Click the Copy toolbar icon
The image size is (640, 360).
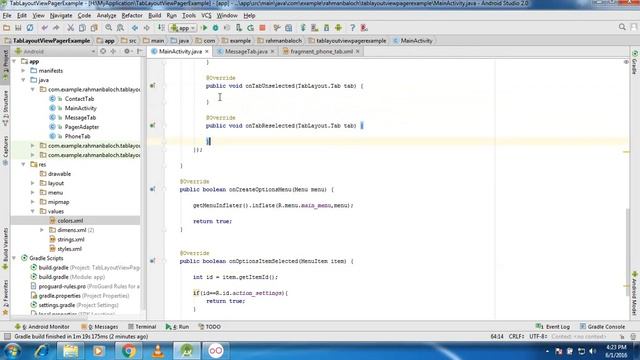(82, 28)
